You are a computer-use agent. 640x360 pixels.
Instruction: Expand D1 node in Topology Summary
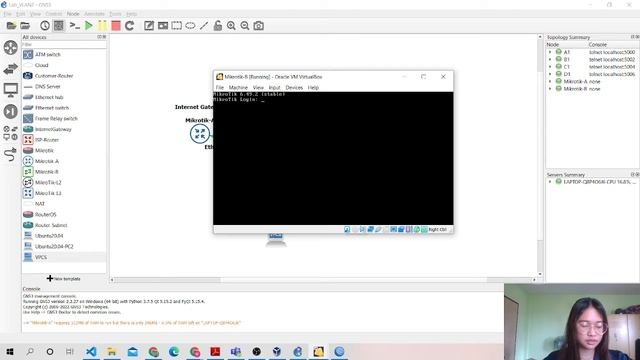[550, 74]
